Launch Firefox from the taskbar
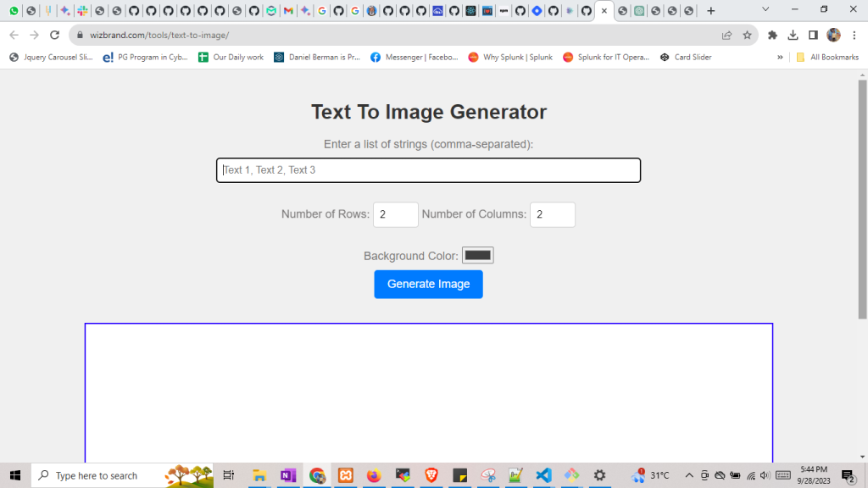This screenshot has width=868, height=488. click(374, 475)
